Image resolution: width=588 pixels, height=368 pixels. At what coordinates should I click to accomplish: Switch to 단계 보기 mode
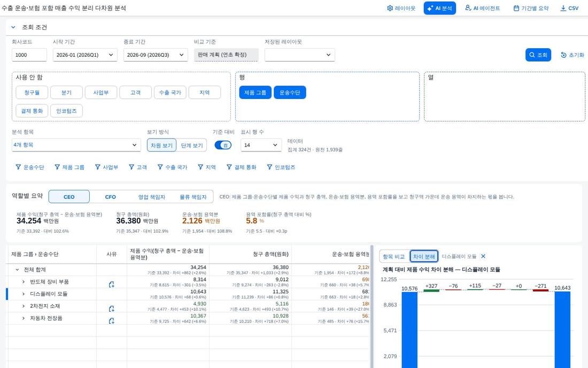point(191,145)
